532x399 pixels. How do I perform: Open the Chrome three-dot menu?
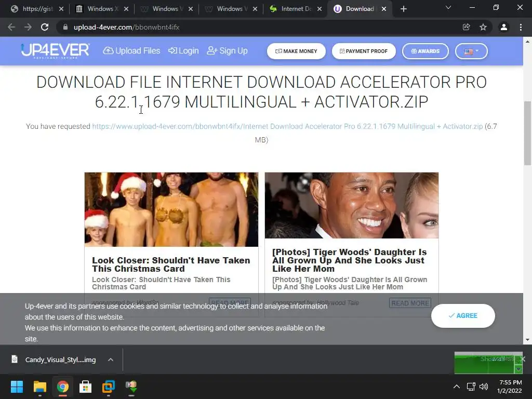point(521,27)
